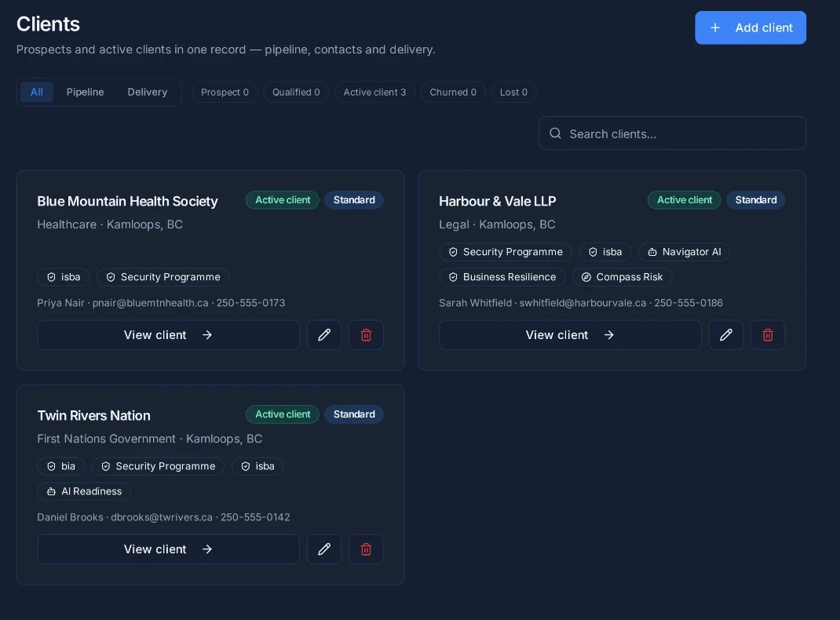Click Active client badge on Blue Mountain card

(x=283, y=199)
